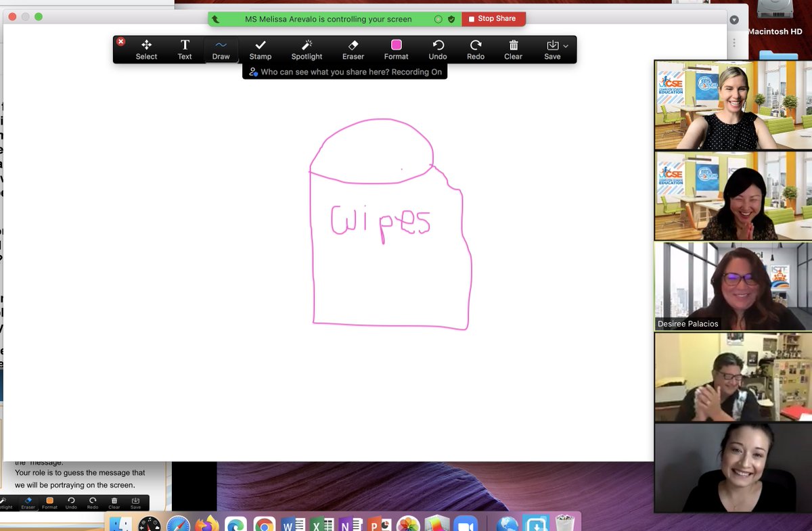Click the small Eraser tool in bottom-left toolbar

(x=28, y=503)
